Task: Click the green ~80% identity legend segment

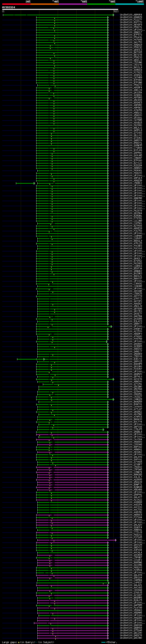Action: (x=101, y=4)
